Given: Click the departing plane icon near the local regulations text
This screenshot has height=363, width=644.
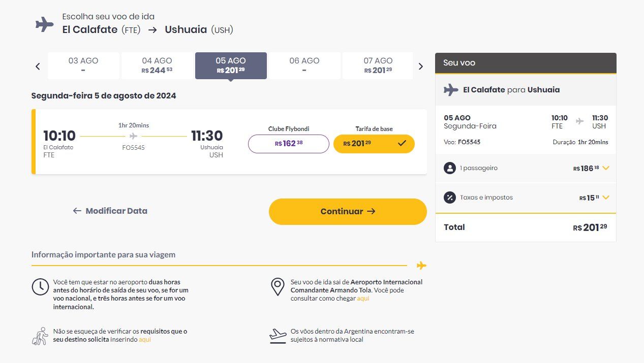Looking at the screenshot, I should click(x=278, y=336).
